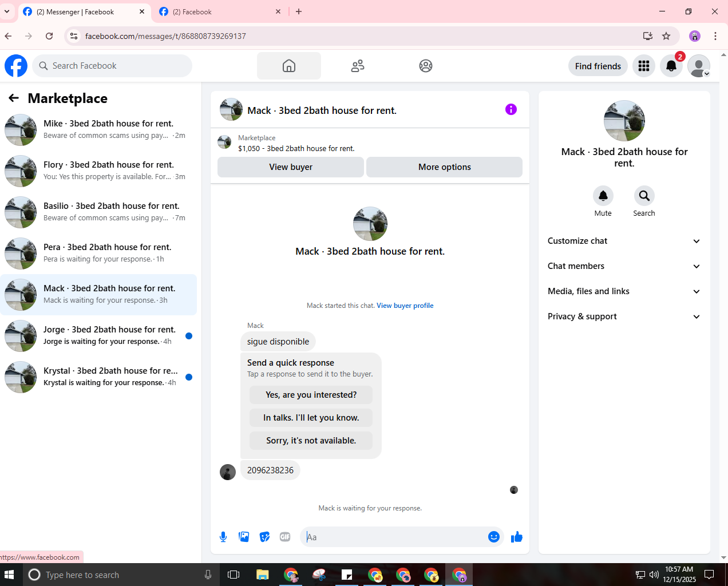Viewport: 728px width, 586px height.
Task: Send quick reply 'In talks. I'll let you know.'
Action: pyautogui.click(x=311, y=418)
